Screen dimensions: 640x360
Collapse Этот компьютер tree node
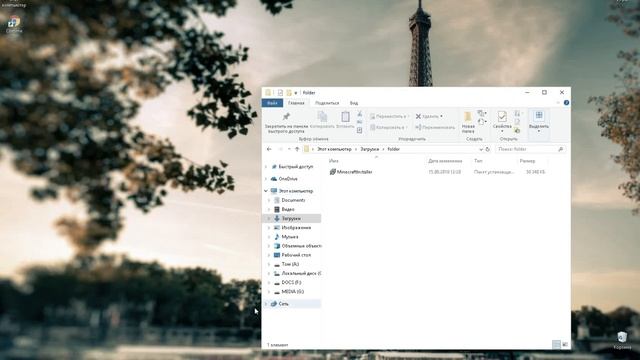click(266, 191)
